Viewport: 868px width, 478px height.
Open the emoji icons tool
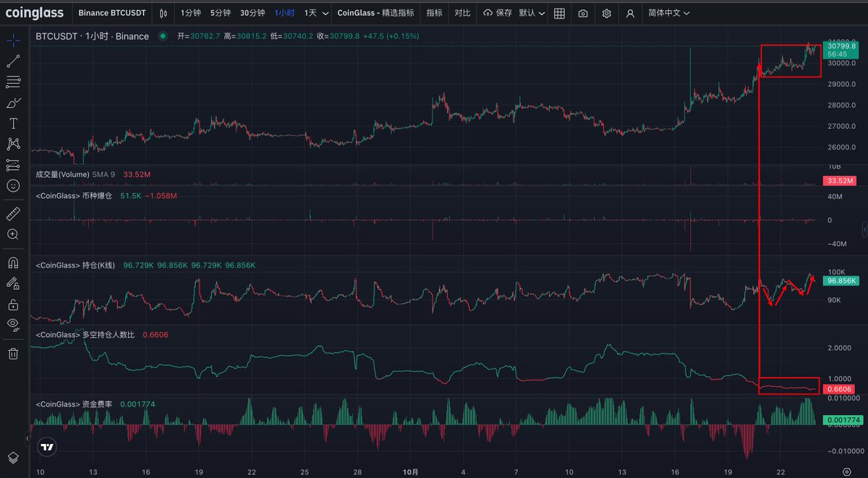point(13,186)
